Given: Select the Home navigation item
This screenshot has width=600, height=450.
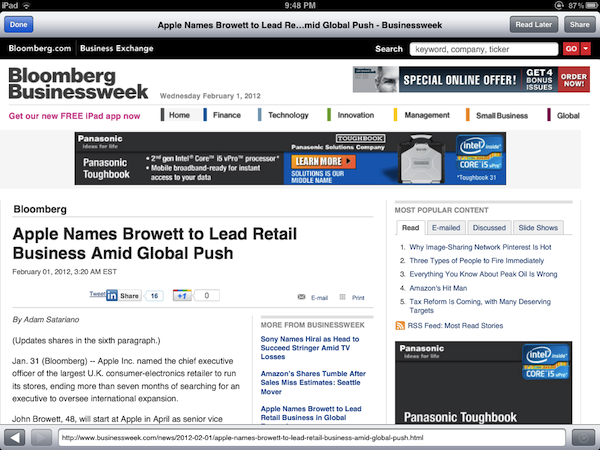Looking at the screenshot, I should pyautogui.click(x=179, y=115).
